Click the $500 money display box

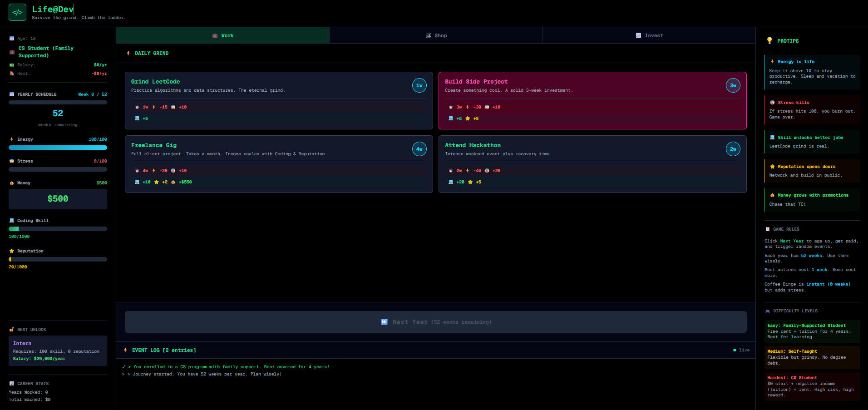(x=58, y=199)
